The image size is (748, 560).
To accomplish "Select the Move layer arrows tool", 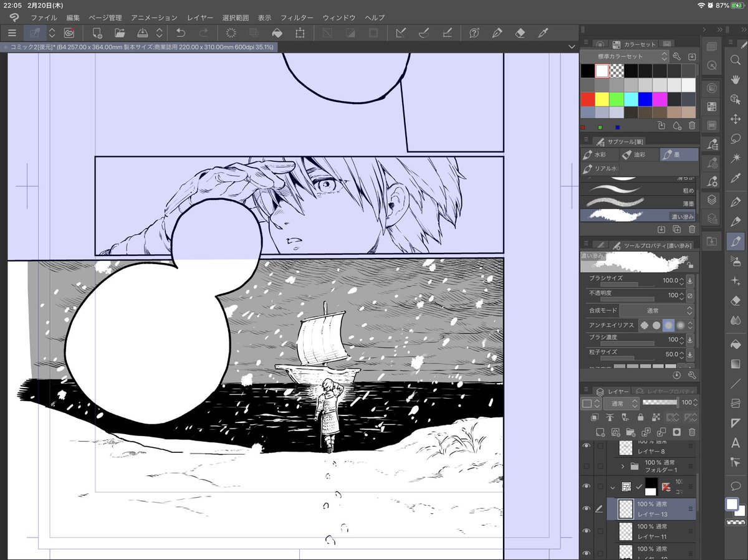I will [x=735, y=119].
